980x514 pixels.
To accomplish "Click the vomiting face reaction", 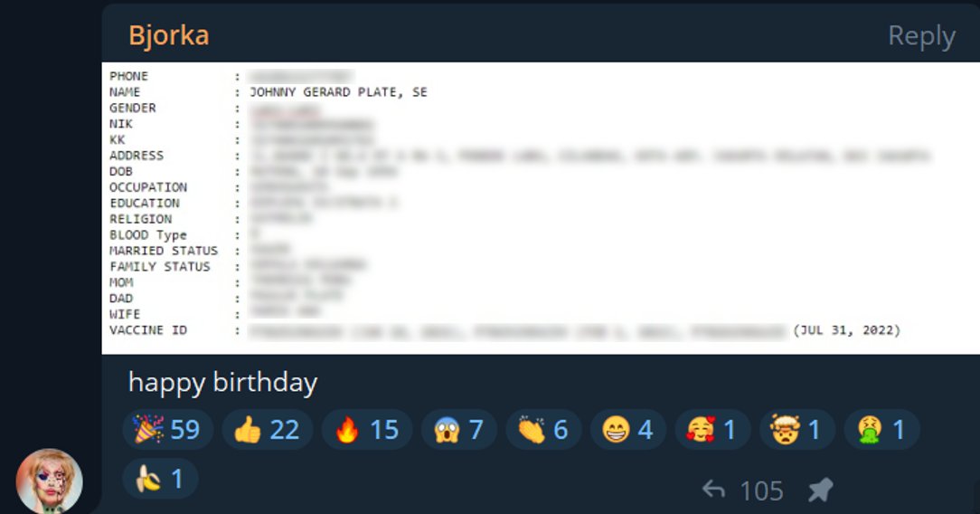I will pyautogui.click(x=881, y=430).
